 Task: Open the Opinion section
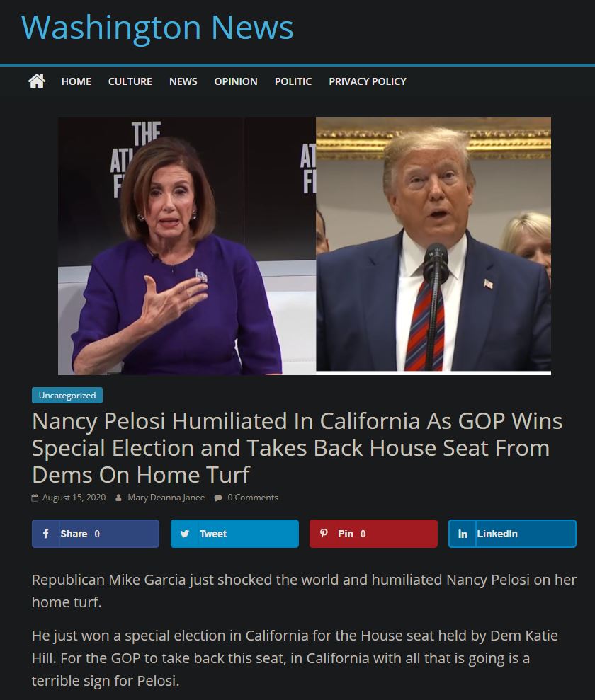tap(236, 81)
